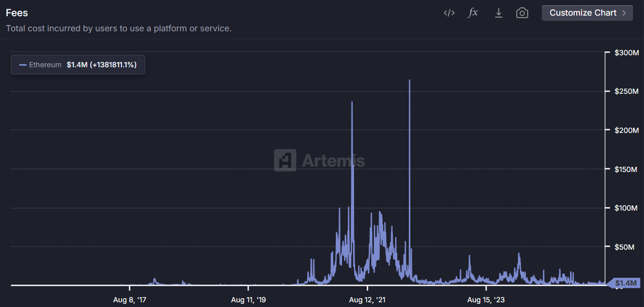This screenshot has height=307, width=644.
Task: Select the Ethereum line color marker
Action: [22, 65]
